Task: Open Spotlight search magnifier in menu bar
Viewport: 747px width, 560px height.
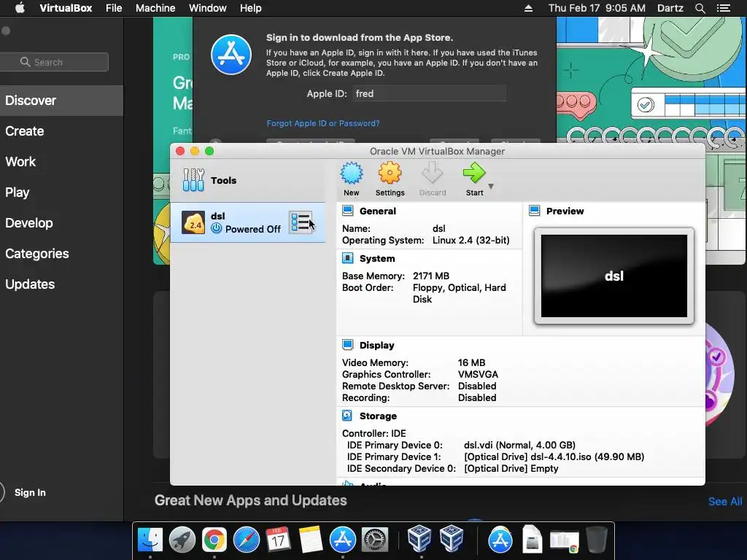Action: 700,8
